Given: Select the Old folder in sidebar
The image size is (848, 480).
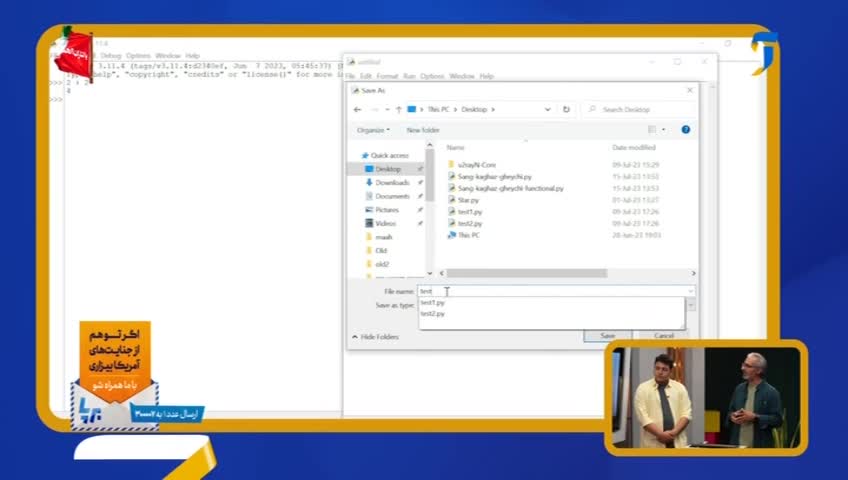Looking at the screenshot, I should (381, 250).
